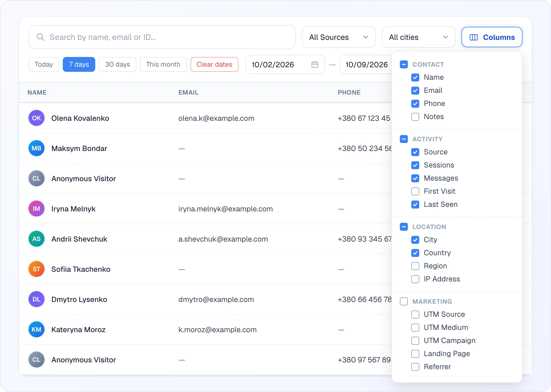Viewport: 551px width, 392px height.
Task: Click Andrii Shevchuk's AS avatar
Action: [x=37, y=239]
